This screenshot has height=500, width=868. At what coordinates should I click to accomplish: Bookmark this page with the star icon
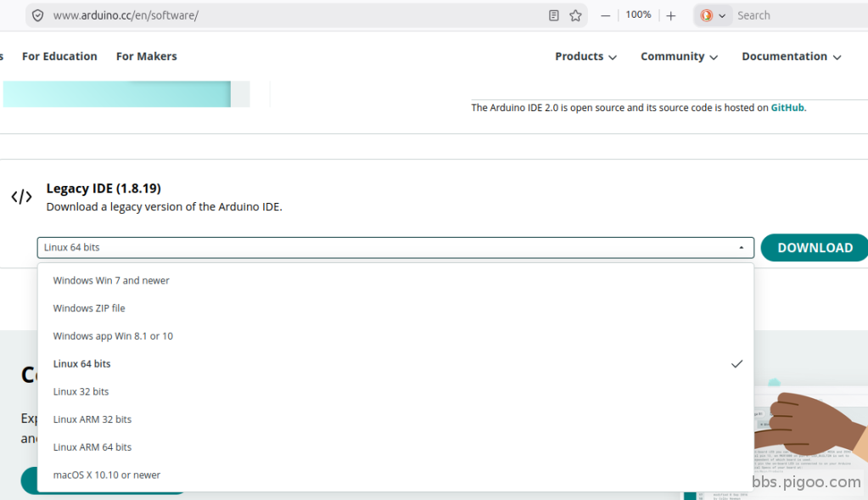point(576,15)
